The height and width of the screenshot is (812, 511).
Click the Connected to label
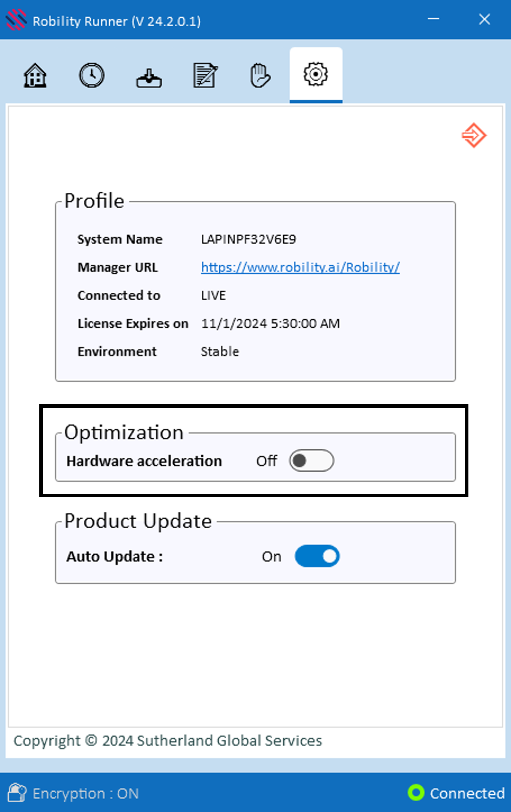pos(119,296)
